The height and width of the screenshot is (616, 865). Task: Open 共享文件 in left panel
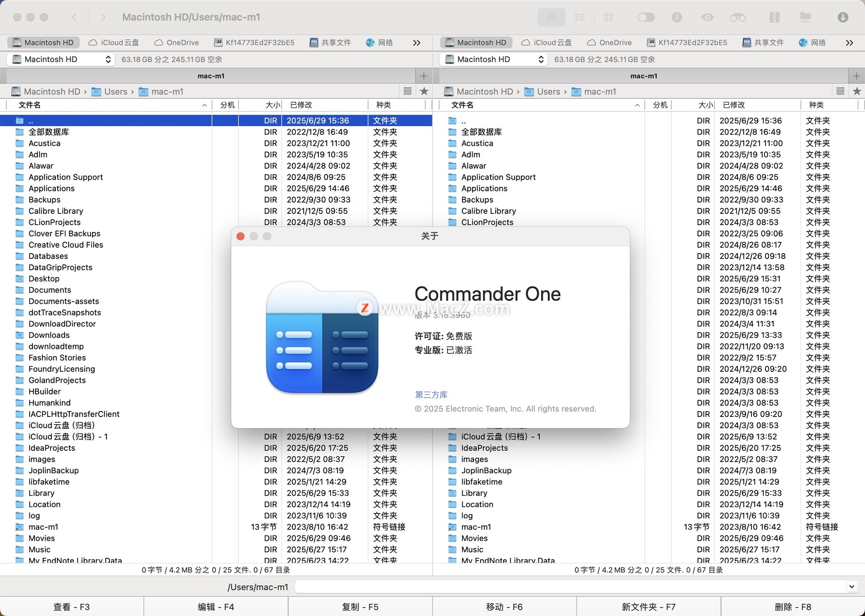point(330,42)
